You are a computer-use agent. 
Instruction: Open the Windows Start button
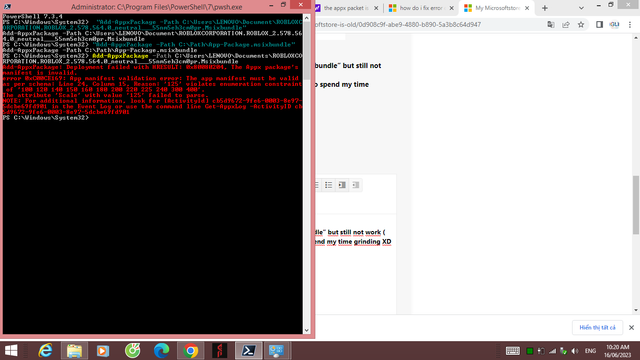11,351
